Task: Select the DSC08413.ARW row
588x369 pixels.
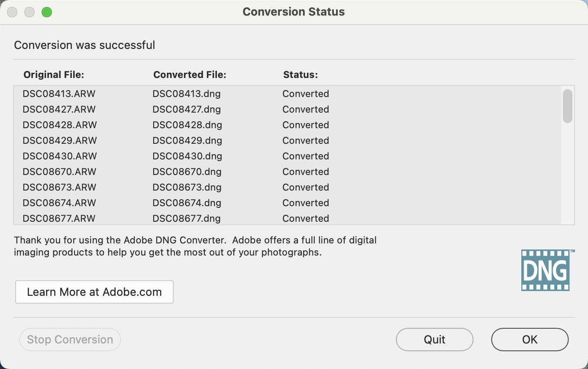Action: click(x=59, y=94)
